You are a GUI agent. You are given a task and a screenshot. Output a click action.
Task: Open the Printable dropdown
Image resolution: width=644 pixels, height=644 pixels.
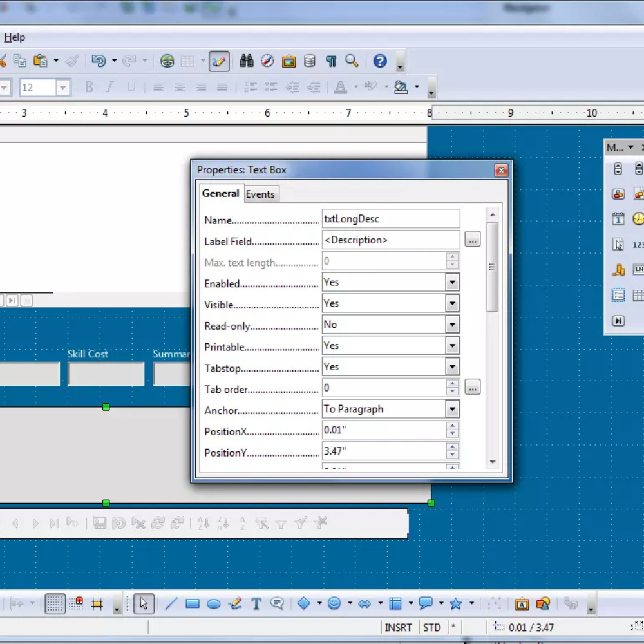pyautogui.click(x=452, y=346)
